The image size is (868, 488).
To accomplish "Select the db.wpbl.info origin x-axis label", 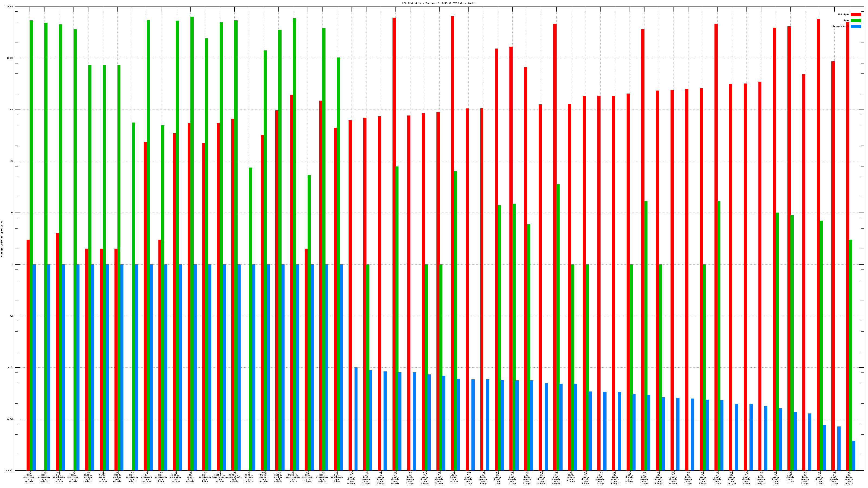I will 190,477.
